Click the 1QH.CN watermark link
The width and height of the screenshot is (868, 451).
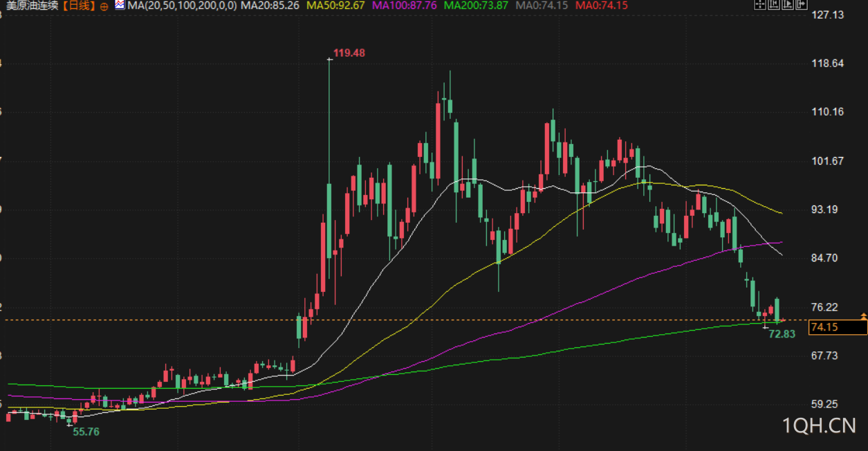click(x=820, y=425)
